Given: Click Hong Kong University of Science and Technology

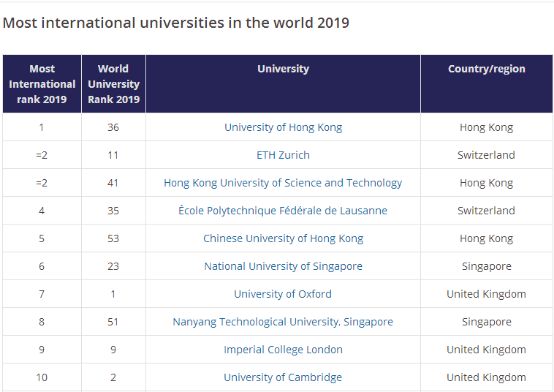Looking at the screenshot, I should (283, 183).
